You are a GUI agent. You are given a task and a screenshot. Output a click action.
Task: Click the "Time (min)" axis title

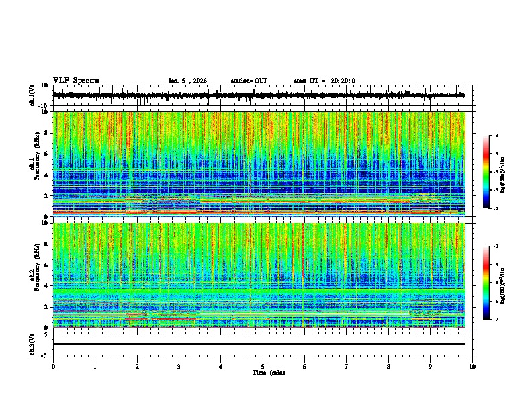click(269, 373)
